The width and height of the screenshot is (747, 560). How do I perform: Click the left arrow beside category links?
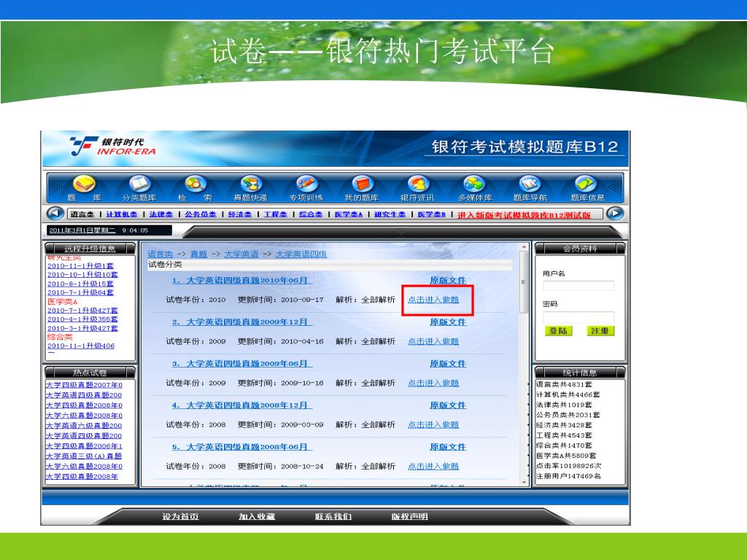click(x=55, y=214)
